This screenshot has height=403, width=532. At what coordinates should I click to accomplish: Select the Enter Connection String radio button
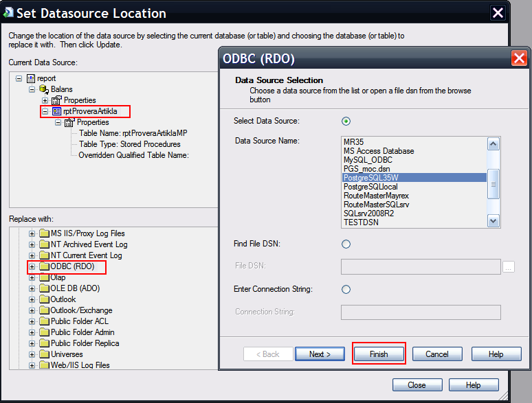point(346,289)
